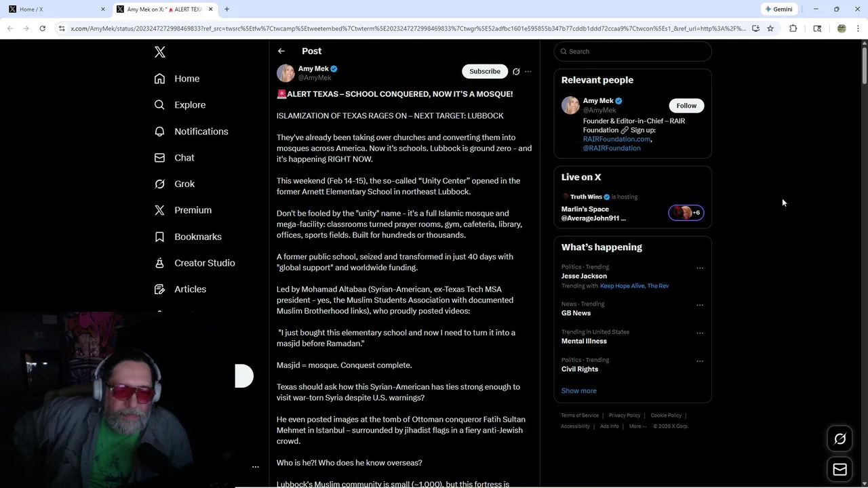
Task: Open Premium in sidebar
Action: coord(183,210)
